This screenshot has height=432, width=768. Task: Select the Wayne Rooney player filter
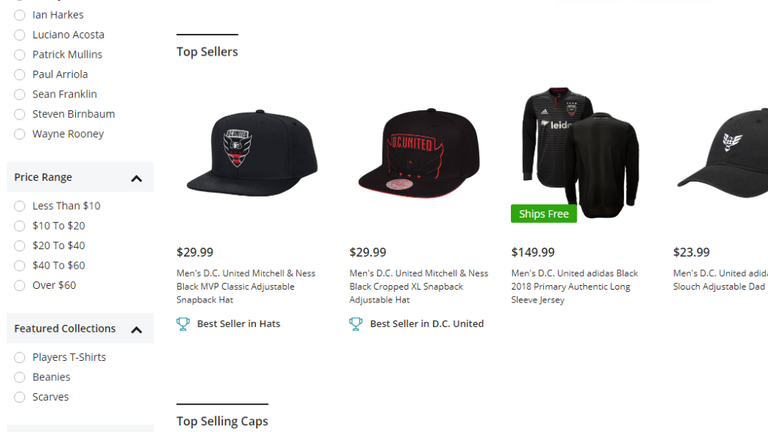[20, 134]
